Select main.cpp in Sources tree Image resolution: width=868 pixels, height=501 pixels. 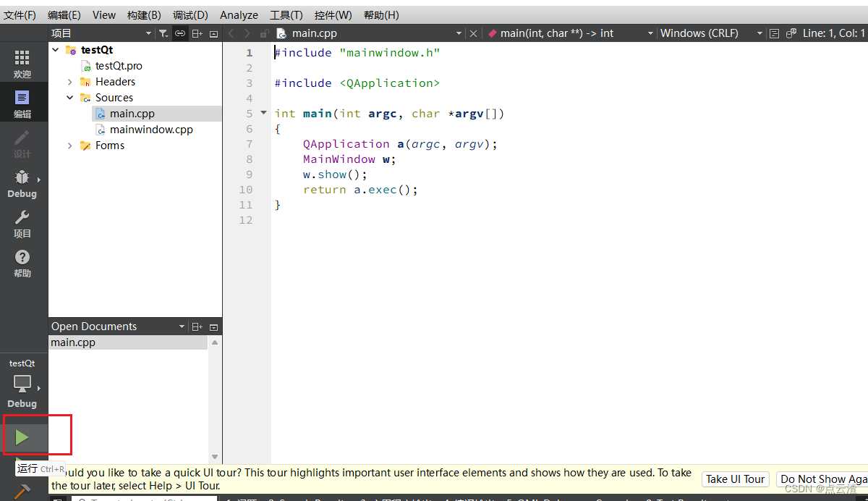click(132, 114)
